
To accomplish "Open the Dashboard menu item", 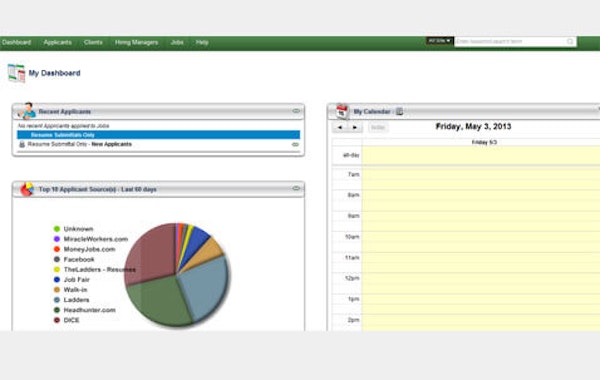I will pyautogui.click(x=16, y=42).
